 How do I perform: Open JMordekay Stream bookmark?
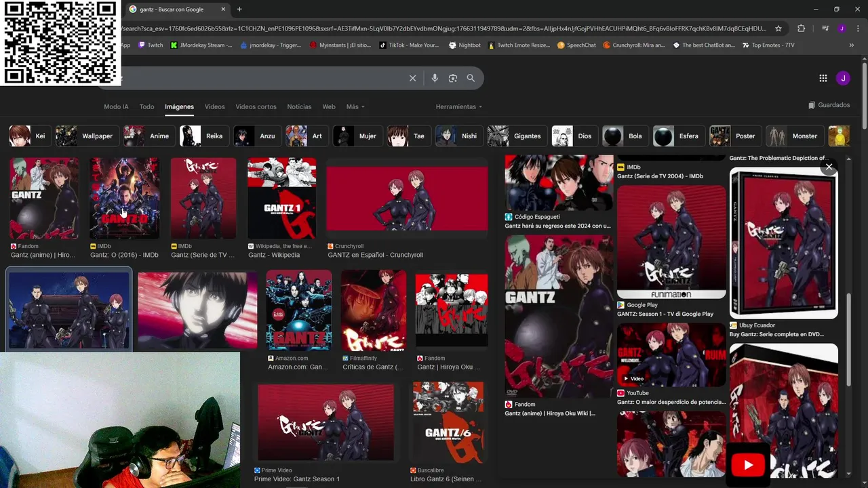tap(201, 45)
